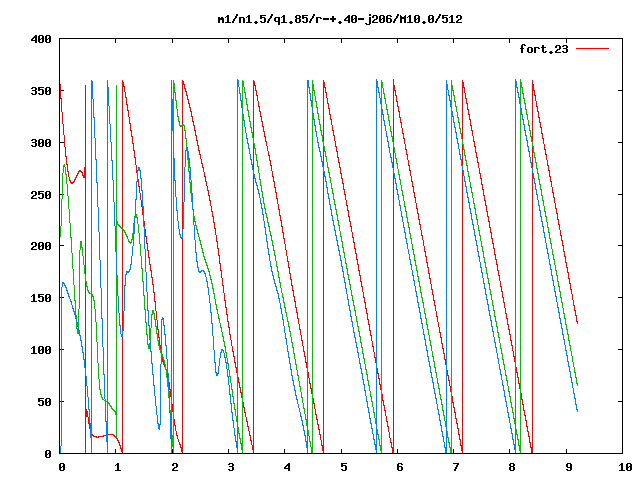Click x-axis label 4
Image resolution: width=640 pixels, height=480 pixels.
coord(287,467)
